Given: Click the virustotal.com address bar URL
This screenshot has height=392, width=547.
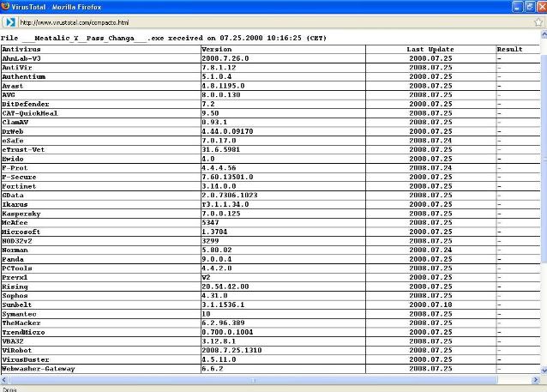Looking at the screenshot, I should tap(75, 22).
